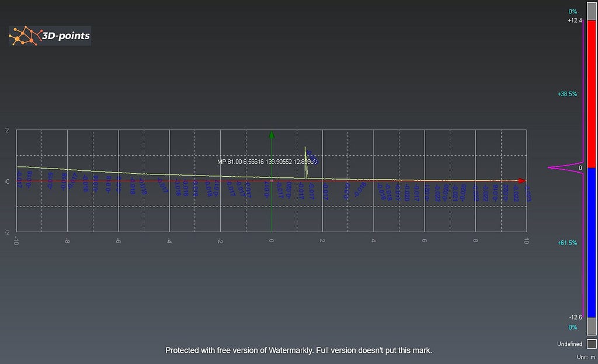
Task: Click the gray top cap of color scale
Action: pos(592,10)
